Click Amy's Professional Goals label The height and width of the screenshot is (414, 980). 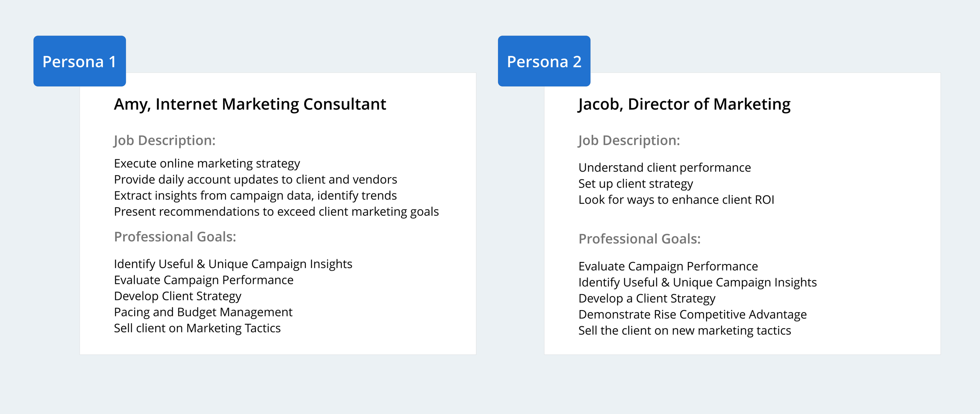click(x=175, y=237)
